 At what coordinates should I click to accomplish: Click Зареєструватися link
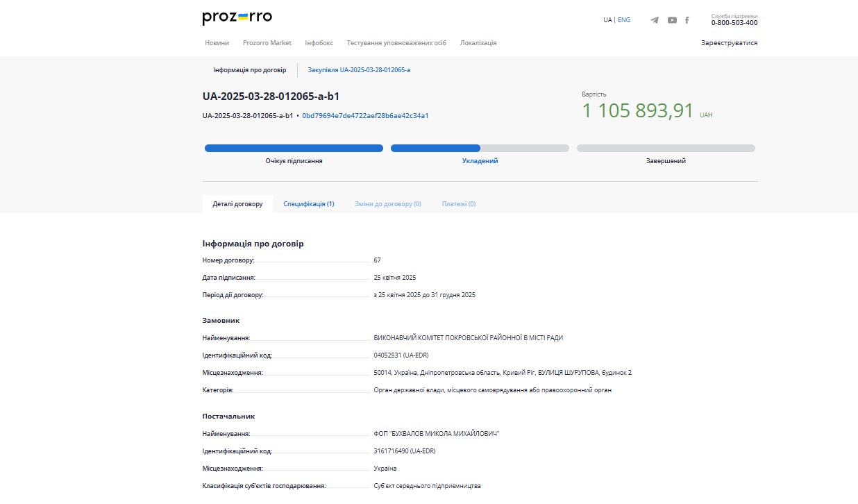[x=729, y=43]
